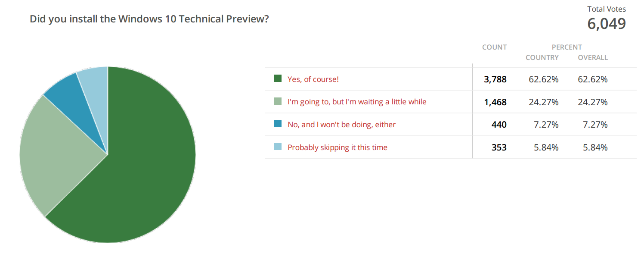Open the "Yes, of course!" answer link
The image size is (644, 257).
[x=313, y=79]
